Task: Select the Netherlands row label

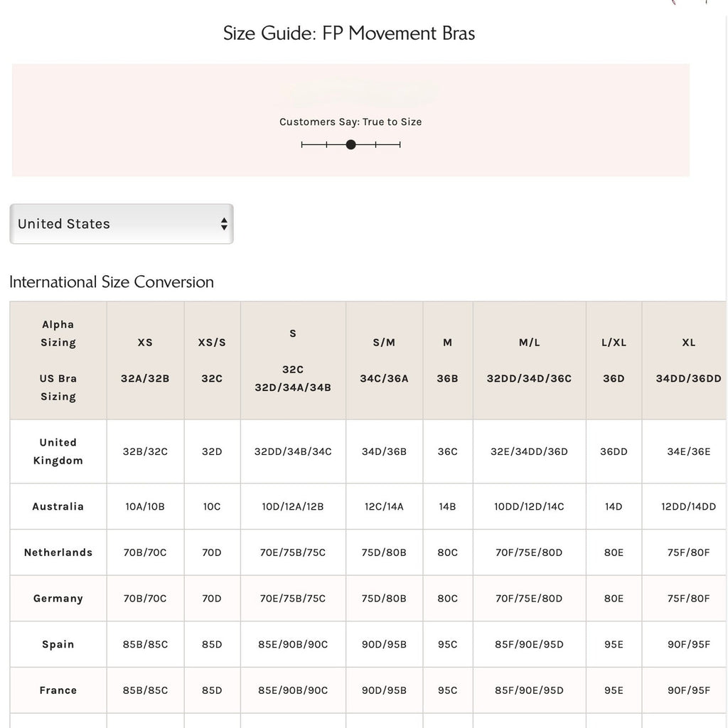Action: coord(58,552)
